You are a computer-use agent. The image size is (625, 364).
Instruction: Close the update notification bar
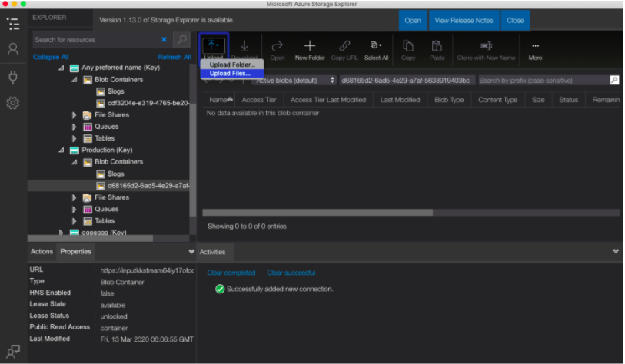coord(515,20)
